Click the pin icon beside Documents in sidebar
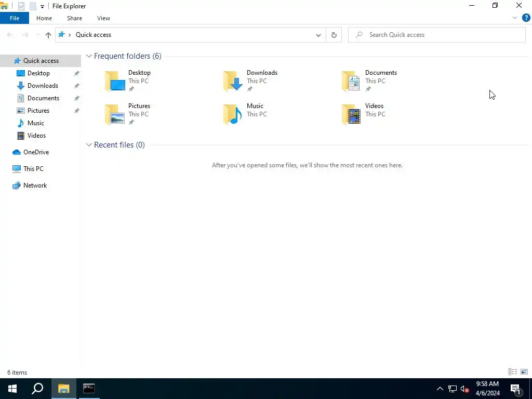The image size is (532, 399). click(x=77, y=98)
